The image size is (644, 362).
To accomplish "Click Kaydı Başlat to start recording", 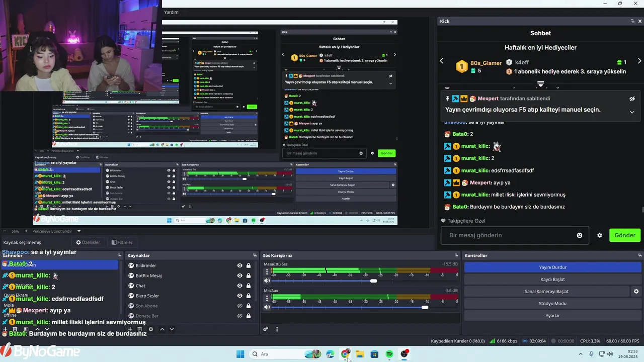I will [552, 280].
